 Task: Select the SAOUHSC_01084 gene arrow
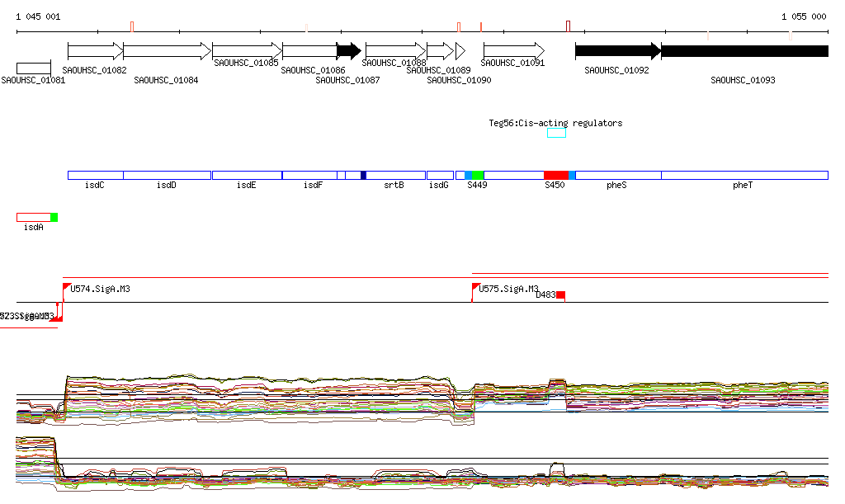[x=167, y=51]
